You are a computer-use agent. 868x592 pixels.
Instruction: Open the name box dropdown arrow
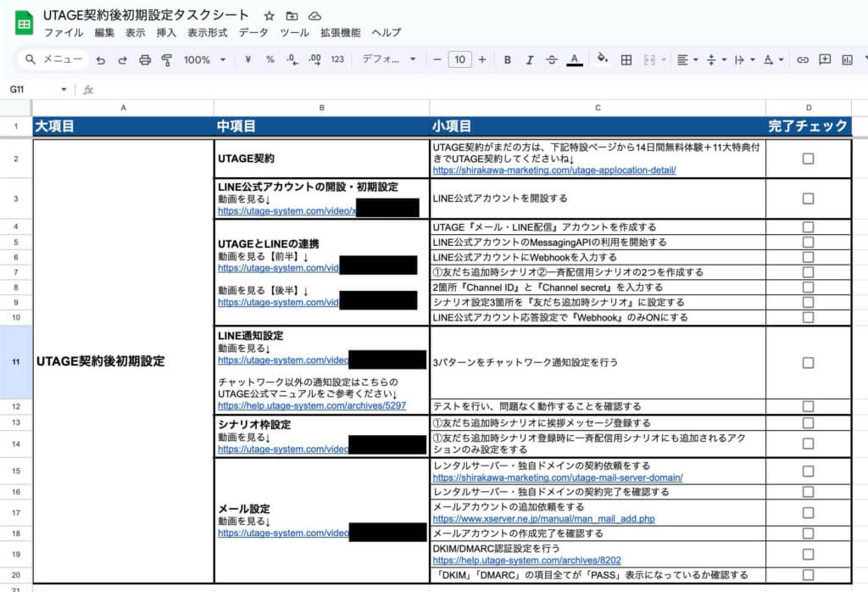click(x=64, y=89)
